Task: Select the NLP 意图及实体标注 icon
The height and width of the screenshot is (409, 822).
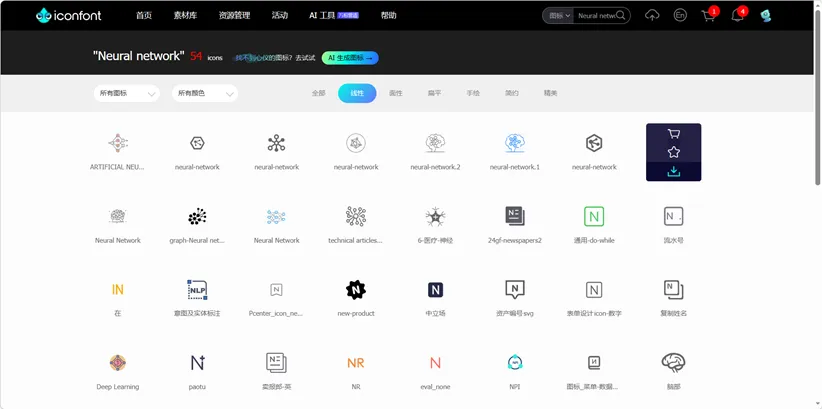Action: (197, 289)
